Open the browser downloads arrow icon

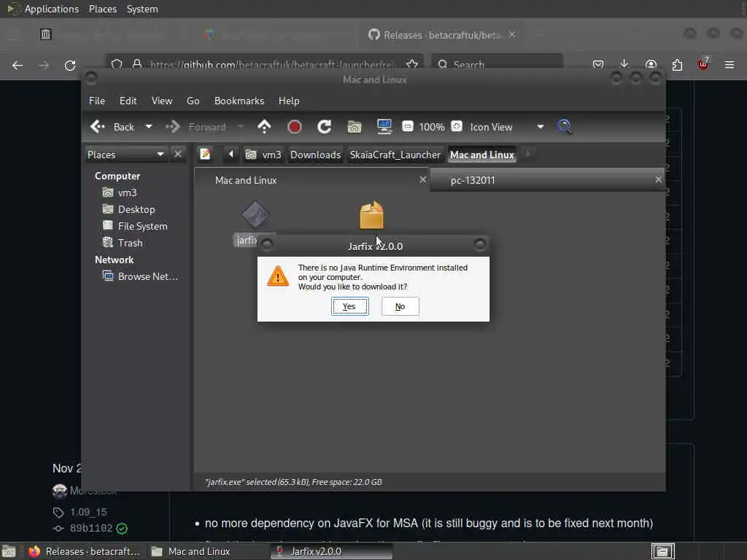click(624, 65)
